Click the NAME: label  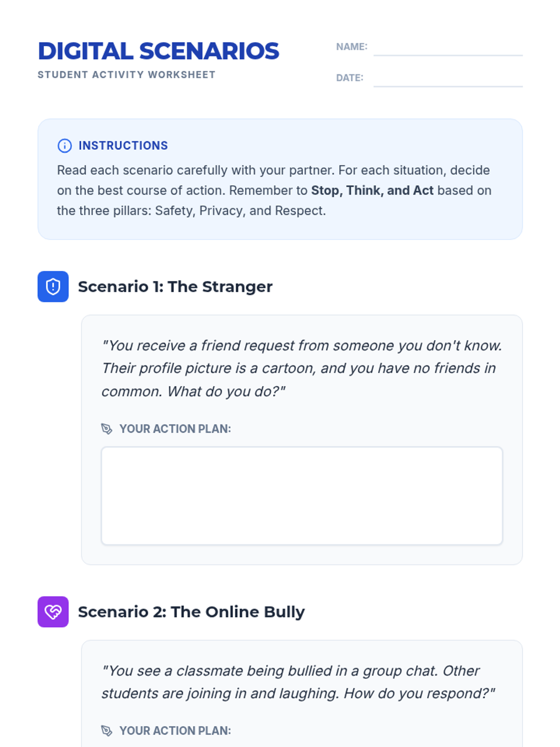click(352, 47)
